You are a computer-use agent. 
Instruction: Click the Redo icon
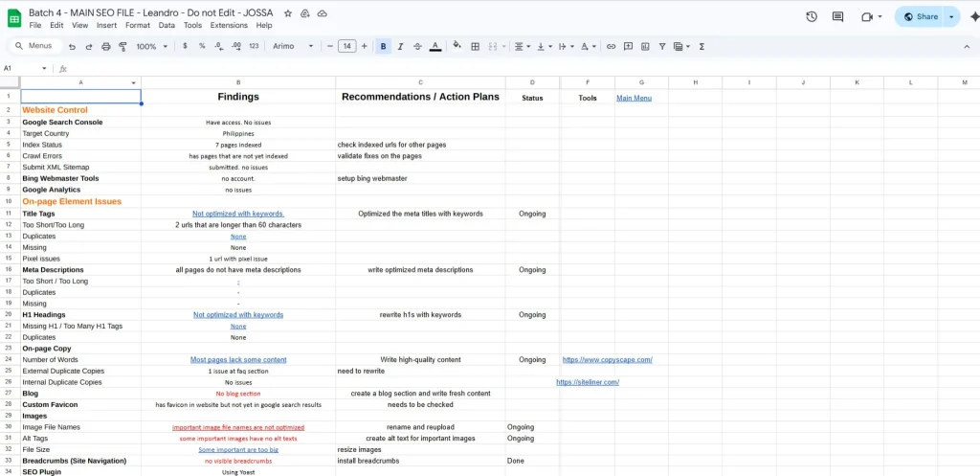(x=89, y=46)
